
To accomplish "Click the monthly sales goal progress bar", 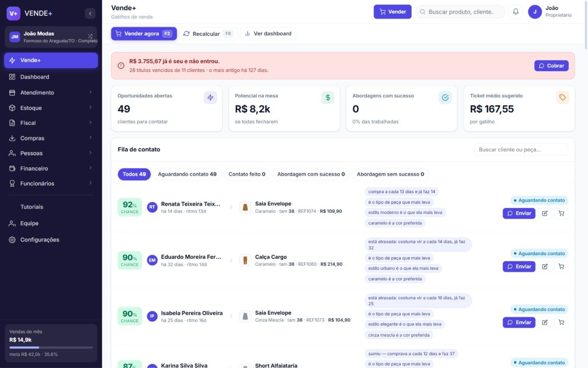I will coord(51,347).
